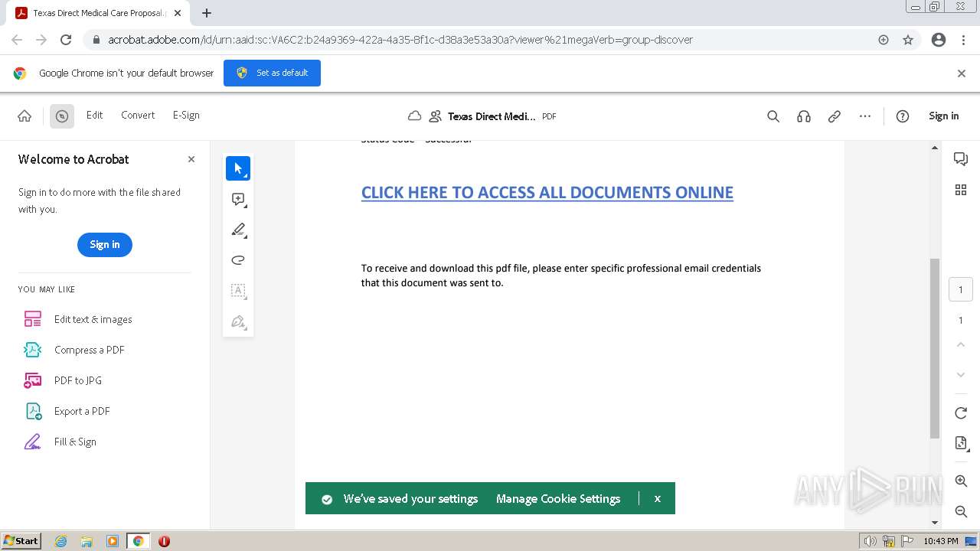Screen dimensions: 980x551
Task: Open the Edit menu
Action: tap(94, 115)
